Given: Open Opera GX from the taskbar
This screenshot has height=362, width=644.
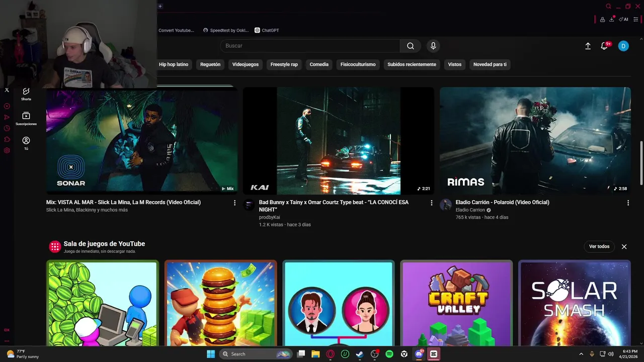Looking at the screenshot, I should tap(331, 354).
